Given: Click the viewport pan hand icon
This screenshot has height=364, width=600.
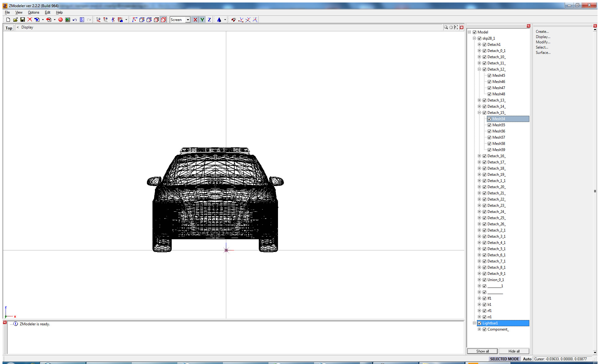Looking at the screenshot, I should tap(451, 27).
